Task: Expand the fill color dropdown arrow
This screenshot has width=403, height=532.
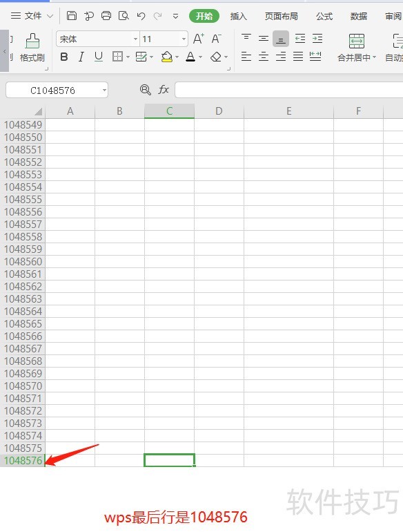Action: [177, 57]
